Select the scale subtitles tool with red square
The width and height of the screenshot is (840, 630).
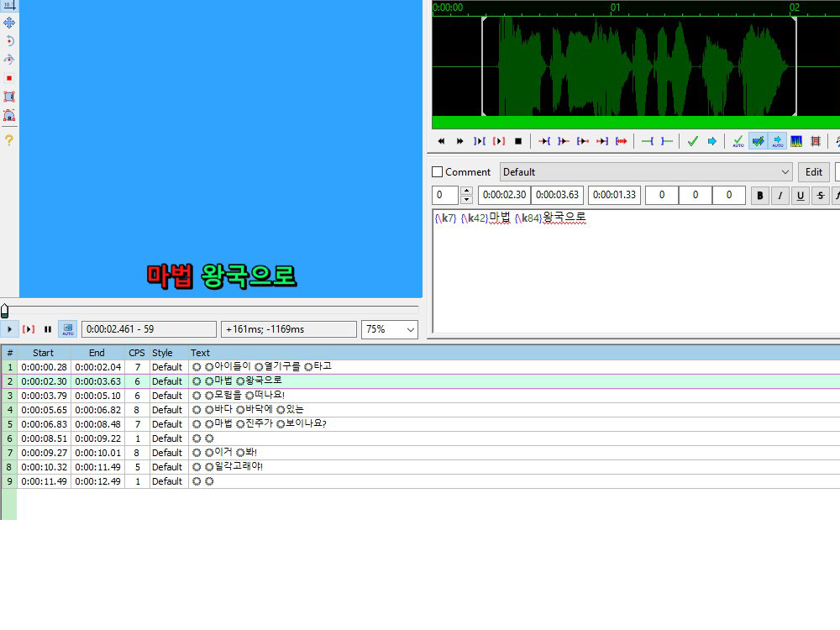tap(9, 78)
